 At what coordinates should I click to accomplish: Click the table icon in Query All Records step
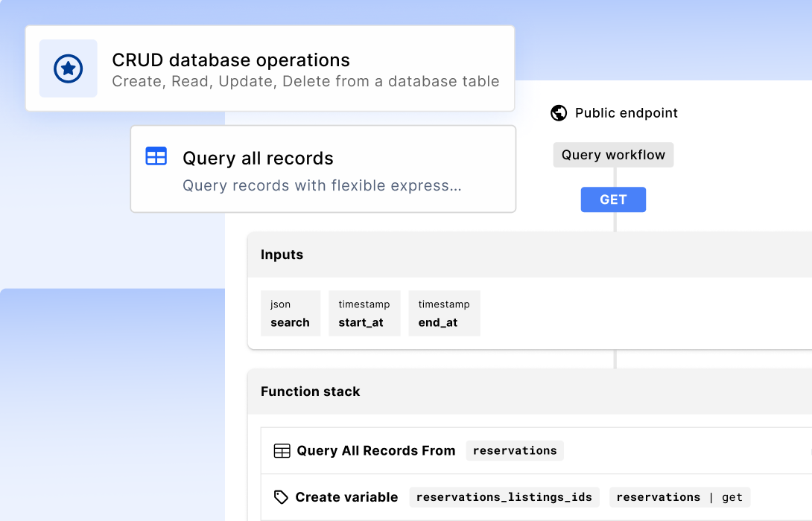coord(282,450)
